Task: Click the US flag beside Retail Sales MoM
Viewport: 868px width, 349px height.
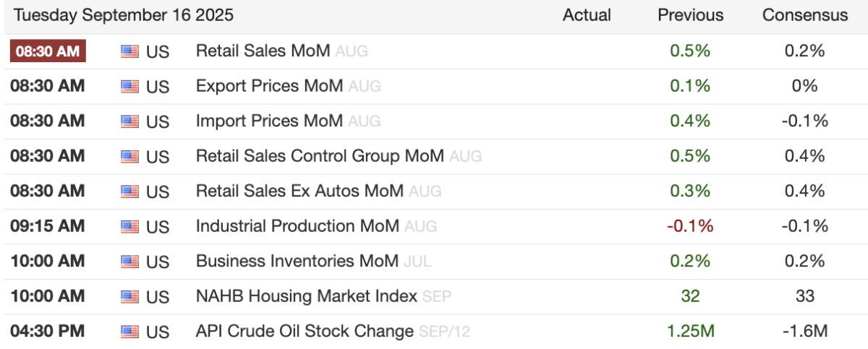Action: pyautogui.click(x=129, y=51)
